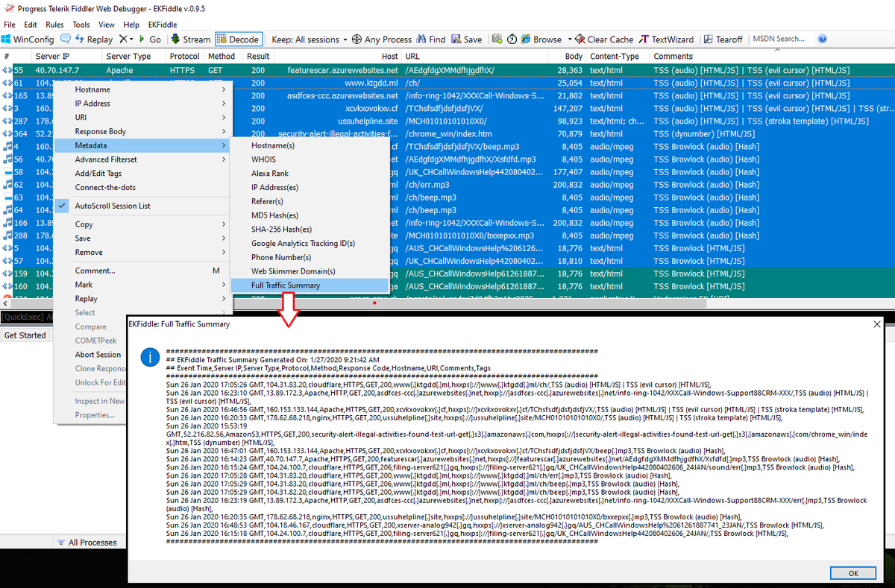Click the MSDN Search input field
This screenshot has height=588, width=895.
pyautogui.click(x=780, y=39)
